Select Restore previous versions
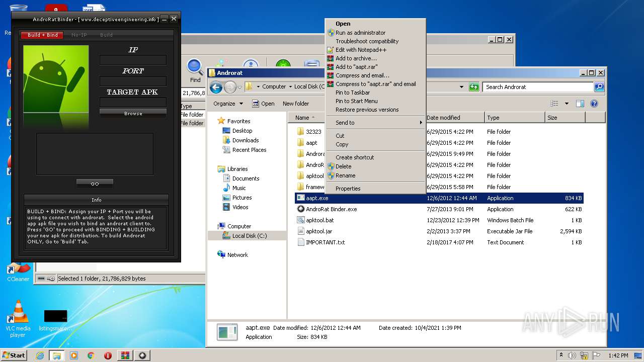Image resolution: width=644 pixels, height=362 pixels. (x=367, y=110)
